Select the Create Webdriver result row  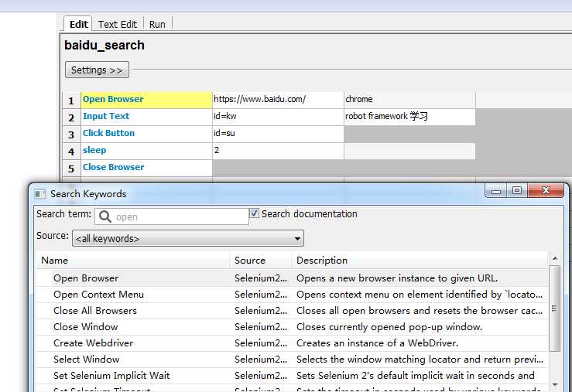click(x=292, y=343)
